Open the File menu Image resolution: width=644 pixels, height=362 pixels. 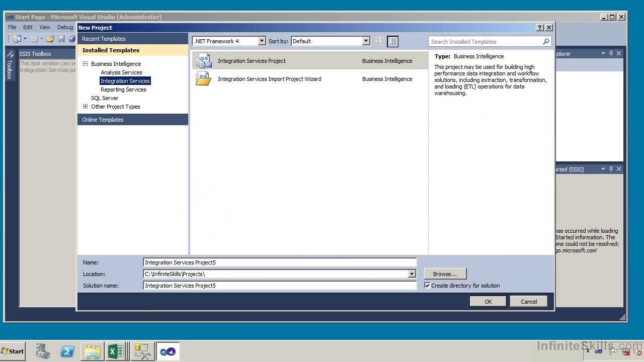[x=12, y=27]
